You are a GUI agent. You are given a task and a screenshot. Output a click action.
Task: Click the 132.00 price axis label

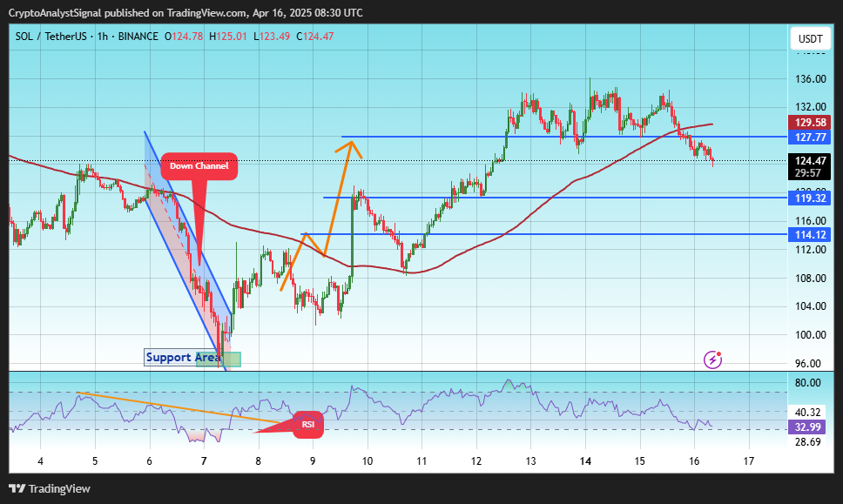click(x=810, y=107)
